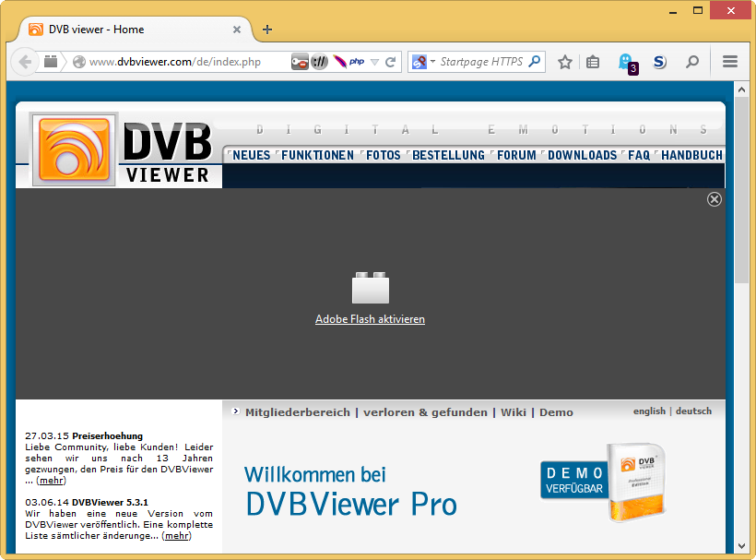Click the vertical scrollbar thumb
The width and height of the screenshot is (756, 560).
coord(741,190)
